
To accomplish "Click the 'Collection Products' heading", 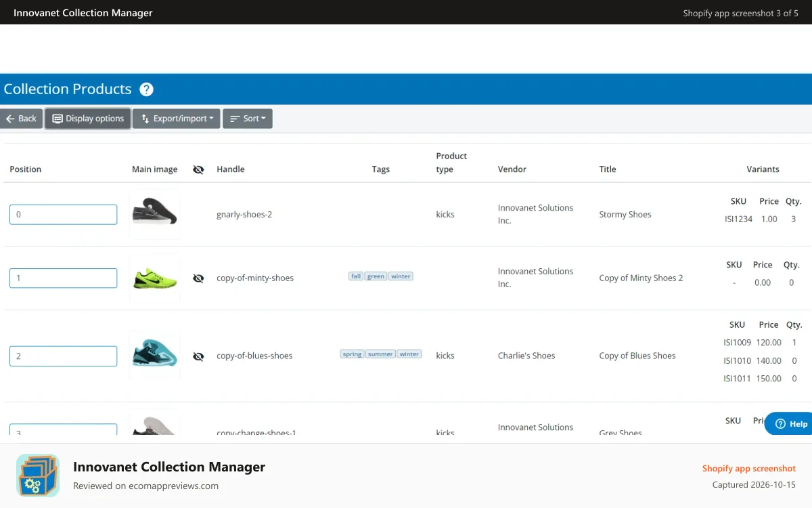I will pos(68,89).
